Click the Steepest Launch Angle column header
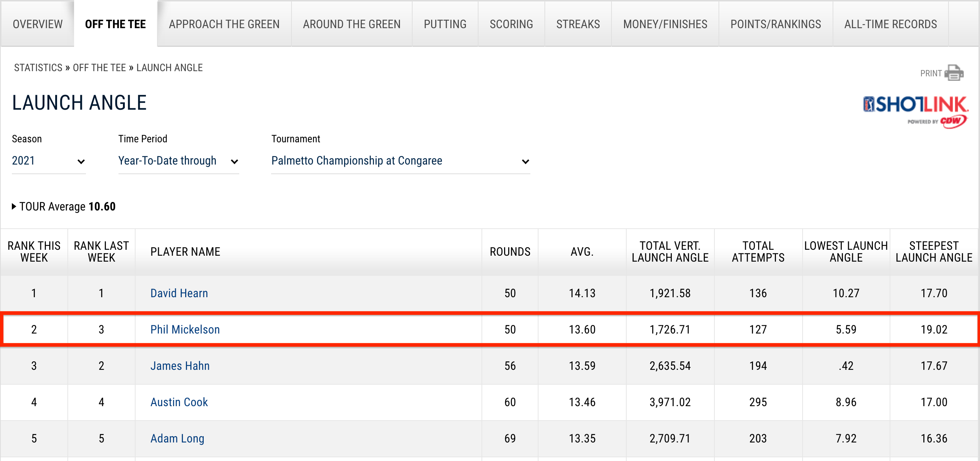 click(934, 252)
